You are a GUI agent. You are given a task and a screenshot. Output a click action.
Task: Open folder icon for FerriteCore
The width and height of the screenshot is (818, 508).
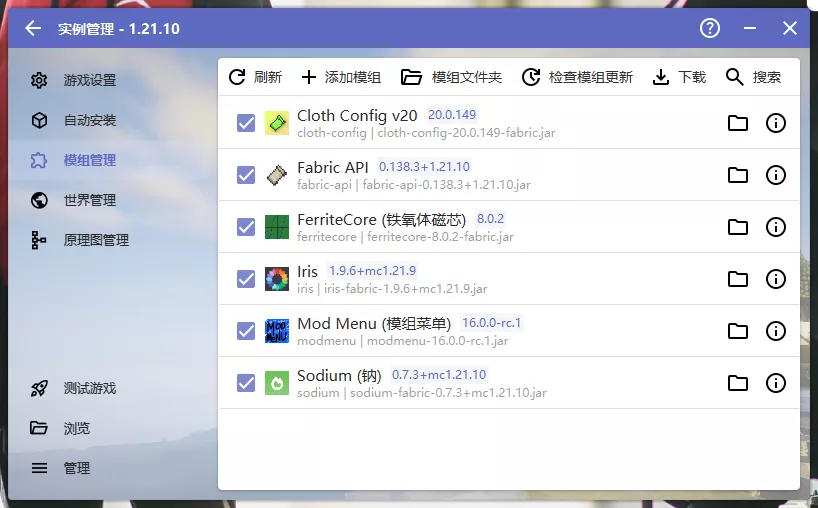(738, 227)
